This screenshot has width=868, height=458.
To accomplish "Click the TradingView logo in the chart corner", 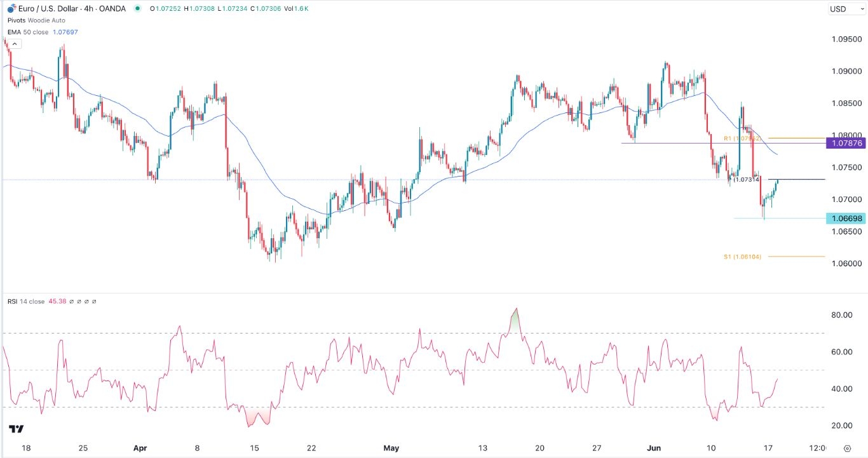I will coord(17,429).
